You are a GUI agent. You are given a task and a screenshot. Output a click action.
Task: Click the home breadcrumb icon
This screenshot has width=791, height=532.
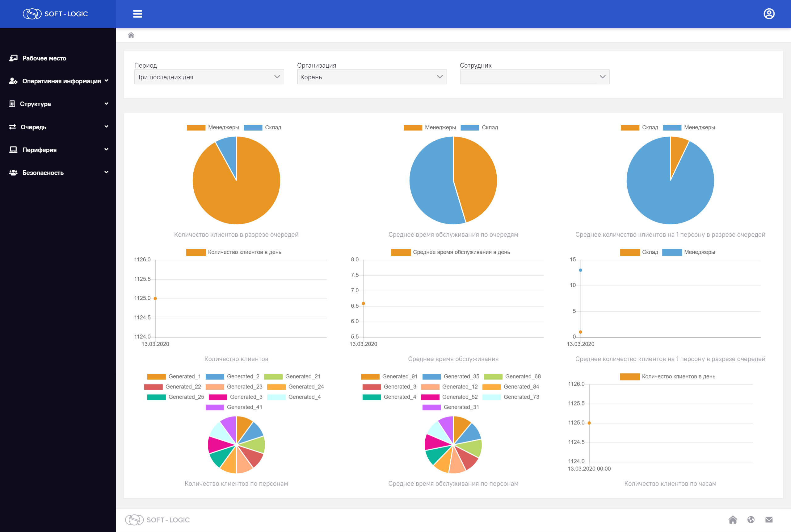point(131,35)
